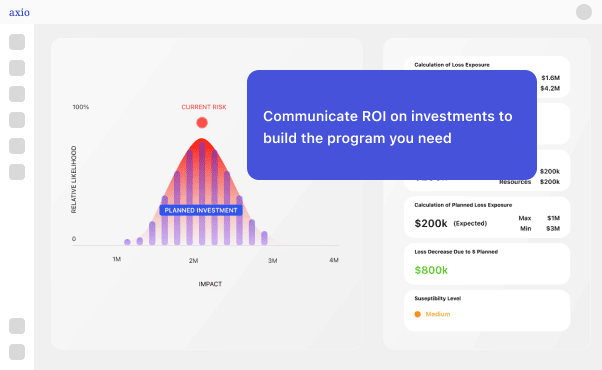Click Calculation of Planned Loss Exposure heading
Screen dimensions: 602x370
point(463,205)
